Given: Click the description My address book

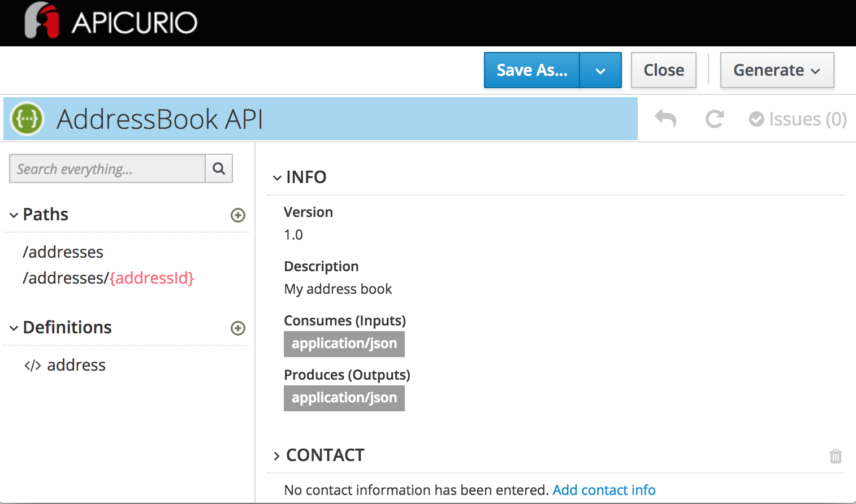Looking at the screenshot, I should click(338, 289).
